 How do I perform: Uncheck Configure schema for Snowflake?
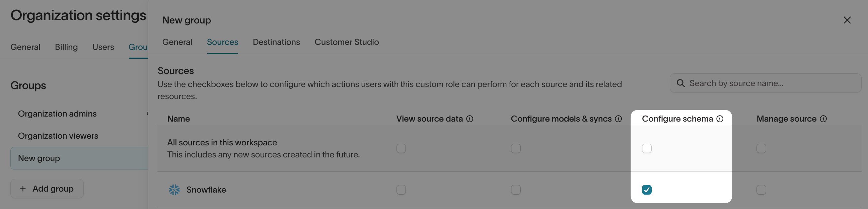coord(647,190)
